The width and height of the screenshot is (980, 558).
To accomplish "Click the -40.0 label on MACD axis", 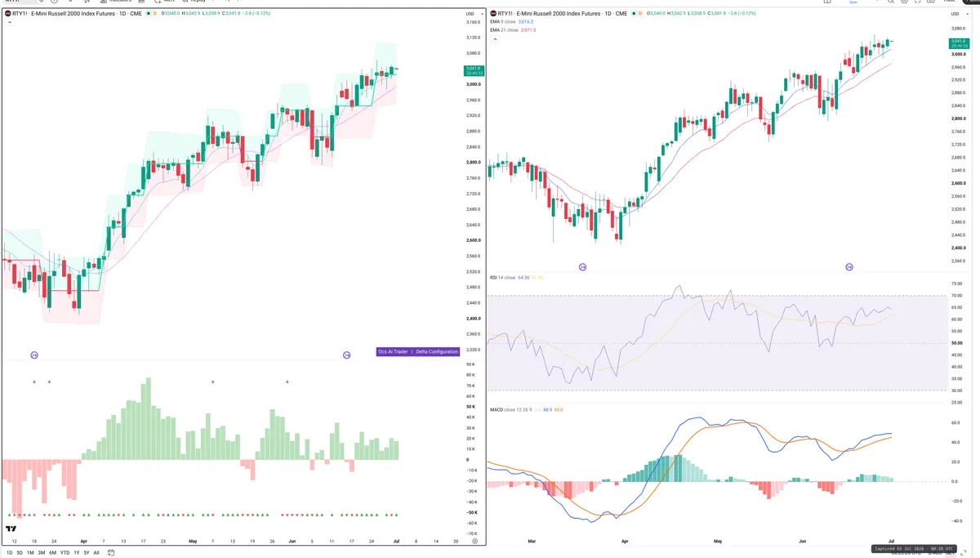I will 955,520.
